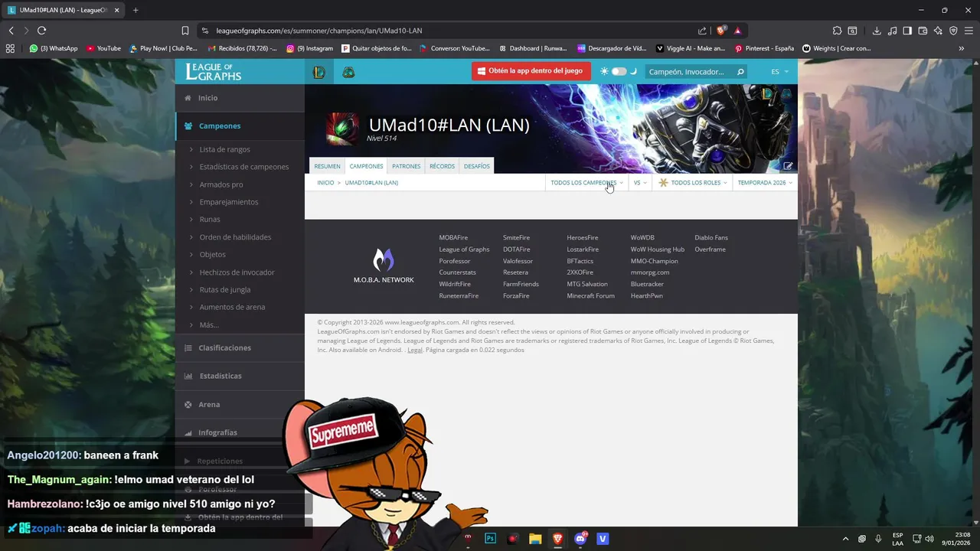Open Estadísticas de campeones sidebar item

coord(243,167)
